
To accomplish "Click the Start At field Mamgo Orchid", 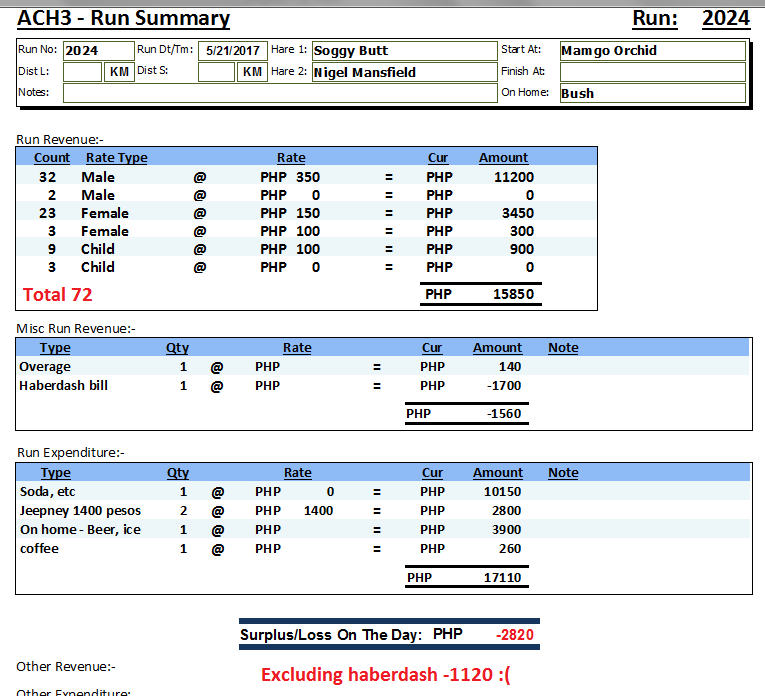I will (652, 51).
